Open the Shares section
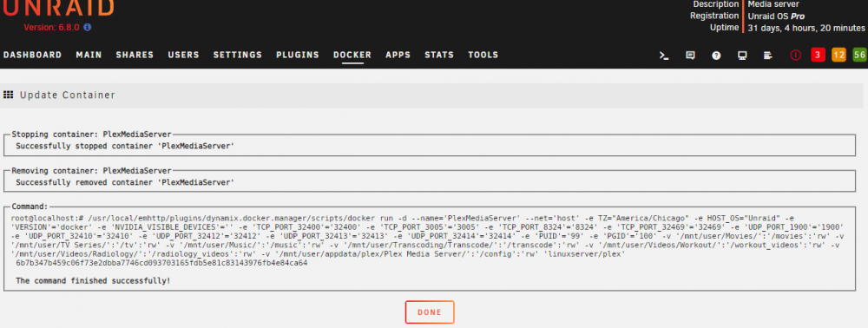This screenshot has height=328, width=868. tap(135, 55)
